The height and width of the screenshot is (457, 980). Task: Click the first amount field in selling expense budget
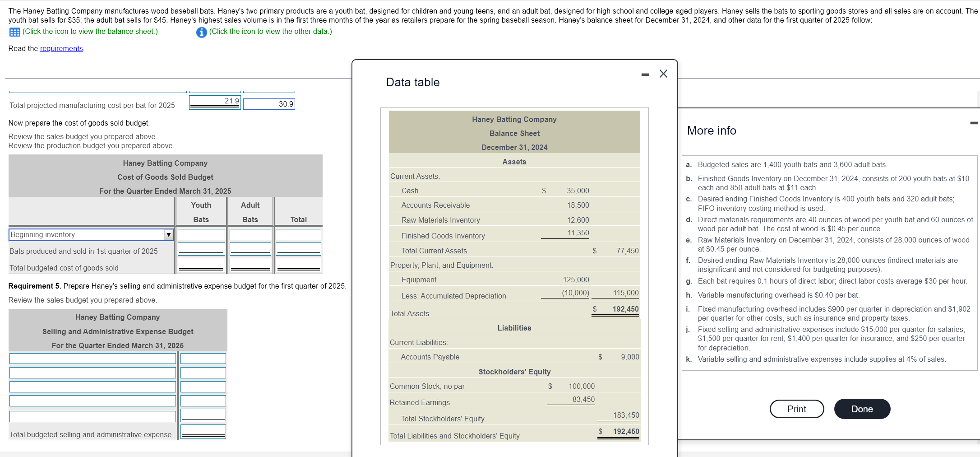coord(203,358)
